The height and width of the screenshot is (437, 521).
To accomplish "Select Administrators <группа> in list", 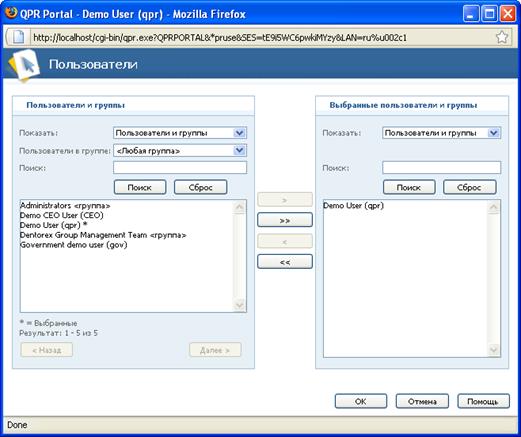I will (x=65, y=206).
